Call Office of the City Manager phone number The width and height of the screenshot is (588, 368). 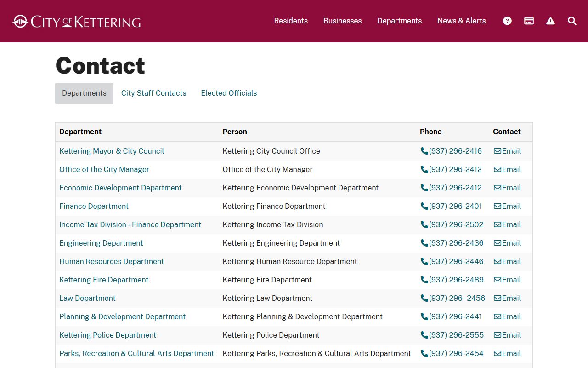451,169
